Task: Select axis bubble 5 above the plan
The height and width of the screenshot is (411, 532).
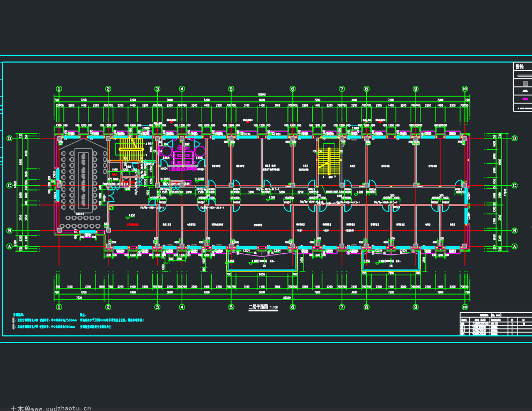Action: click(x=231, y=89)
